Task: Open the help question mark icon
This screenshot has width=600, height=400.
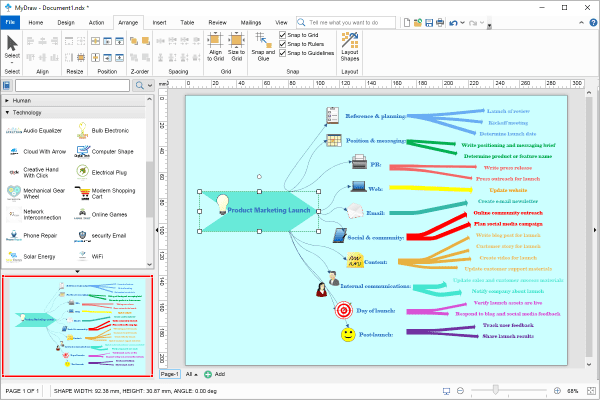Action: 593,23
